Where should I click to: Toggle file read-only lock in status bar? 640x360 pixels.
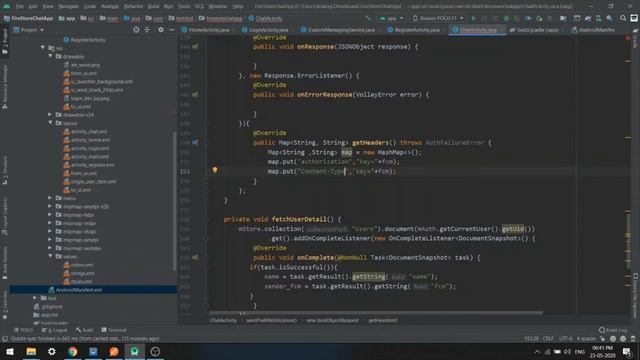[602, 339]
